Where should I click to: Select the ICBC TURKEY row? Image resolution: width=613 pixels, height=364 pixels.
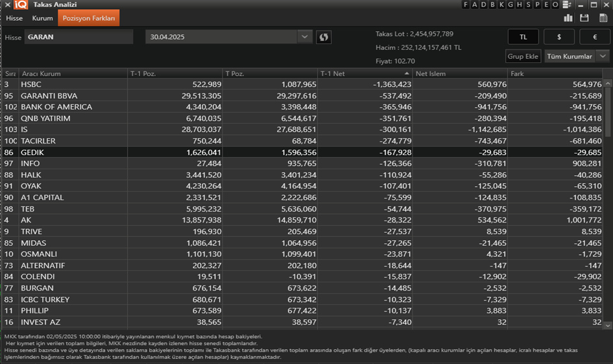pyautogui.click(x=302, y=300)
